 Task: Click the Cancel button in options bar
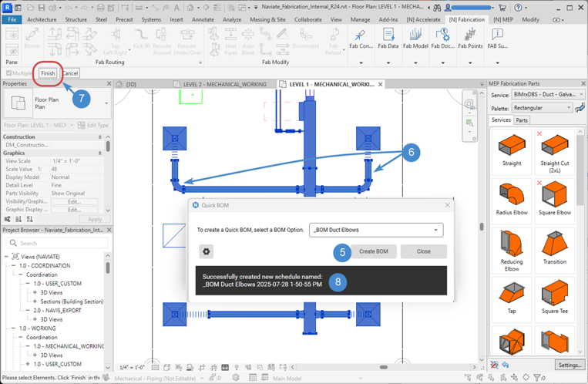(x=70, y=73)
